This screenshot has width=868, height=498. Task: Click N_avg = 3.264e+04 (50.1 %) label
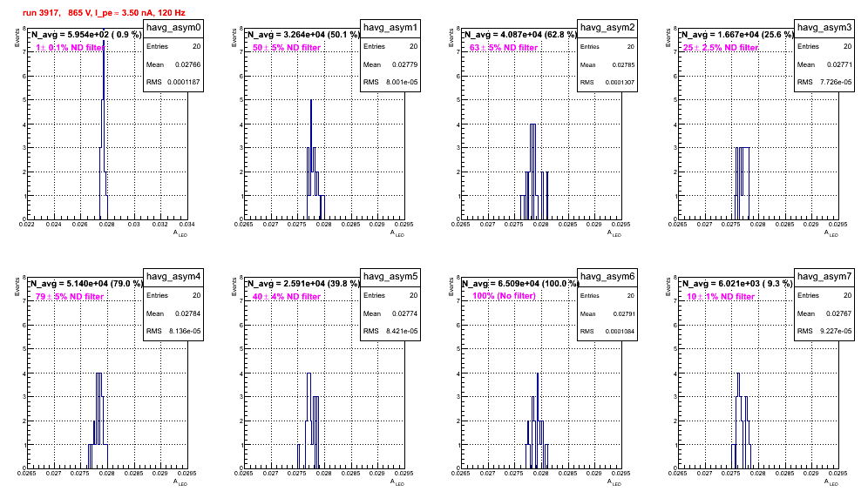[303, 35]
